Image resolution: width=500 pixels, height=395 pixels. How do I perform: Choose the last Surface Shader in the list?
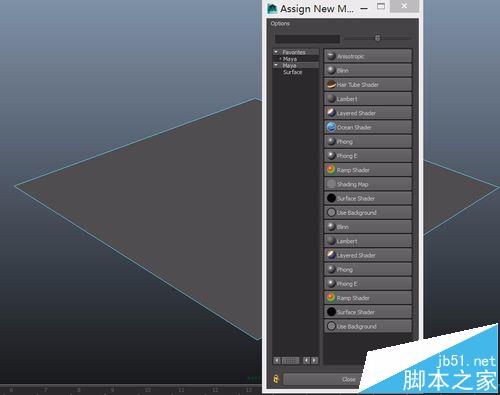coord(368,312)
